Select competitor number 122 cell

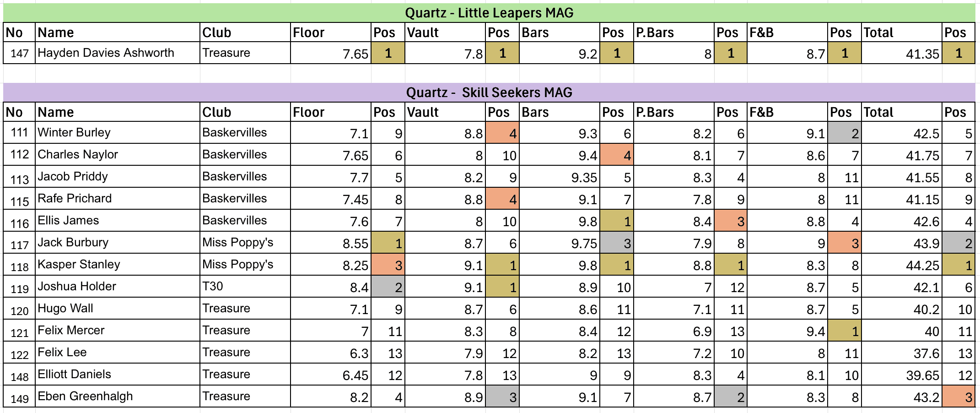point(19,354)
